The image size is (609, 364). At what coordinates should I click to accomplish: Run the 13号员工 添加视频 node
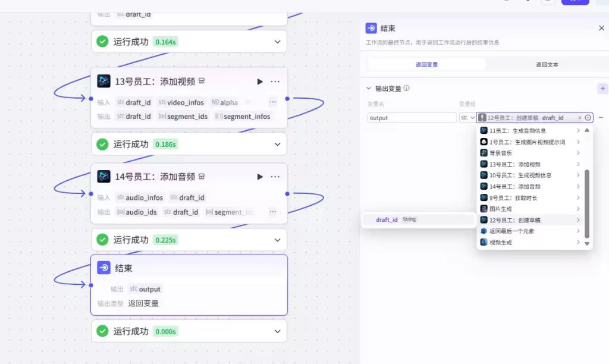tap(260, 81)
